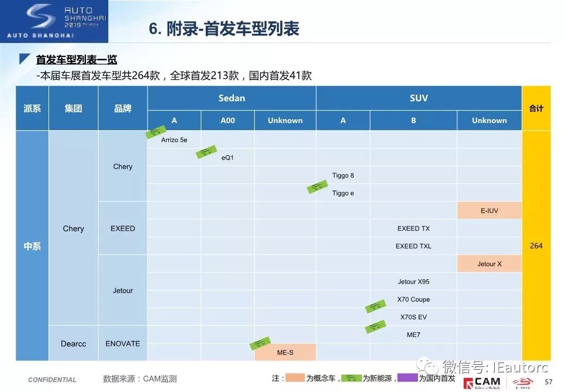Click the 中系 faction cell
This screenshot has width=566, height=392.
[x=32, y=246]
